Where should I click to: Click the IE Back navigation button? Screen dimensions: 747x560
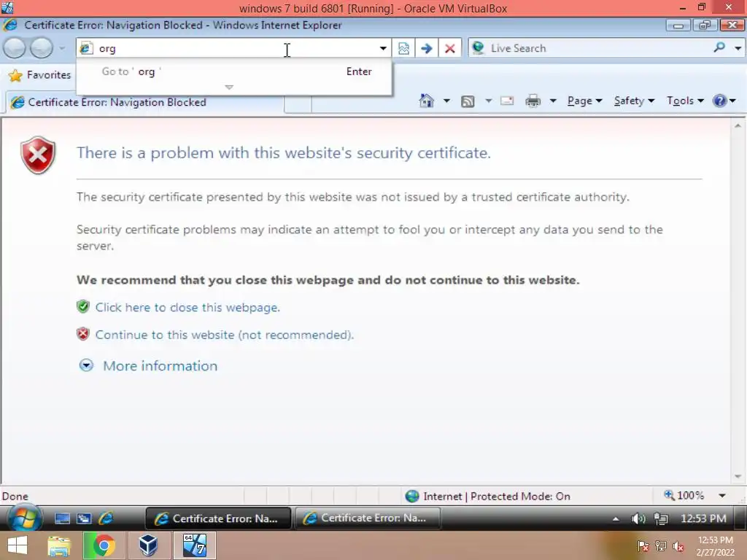pyautogui.click(x=15, y=48)
